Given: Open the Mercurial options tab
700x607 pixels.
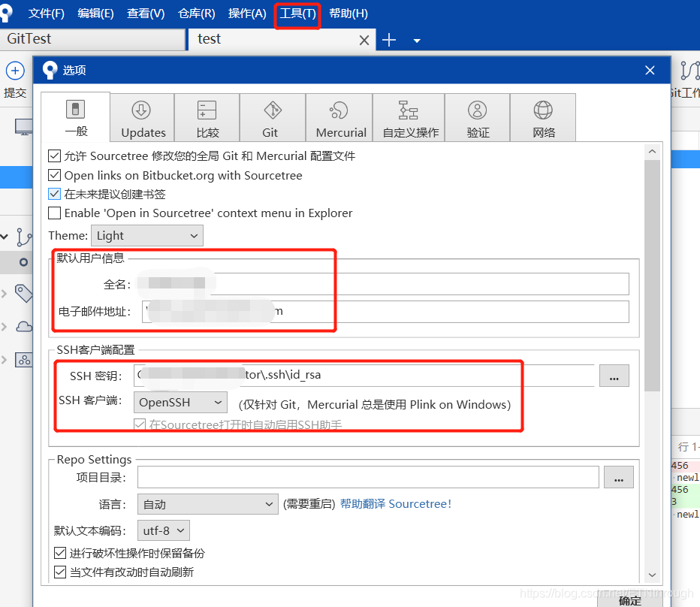Looking at the screenshot, I should click(339, 118).
